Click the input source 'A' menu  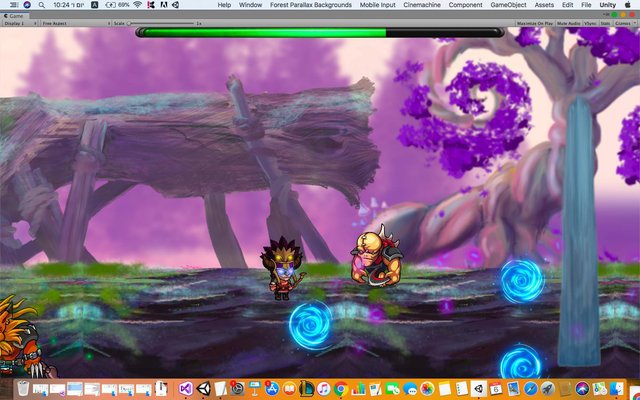point(94,5)
